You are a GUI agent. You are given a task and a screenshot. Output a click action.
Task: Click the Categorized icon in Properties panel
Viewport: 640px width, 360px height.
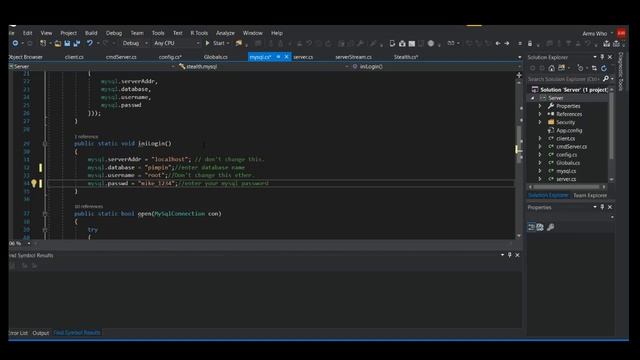click(531, 227)
